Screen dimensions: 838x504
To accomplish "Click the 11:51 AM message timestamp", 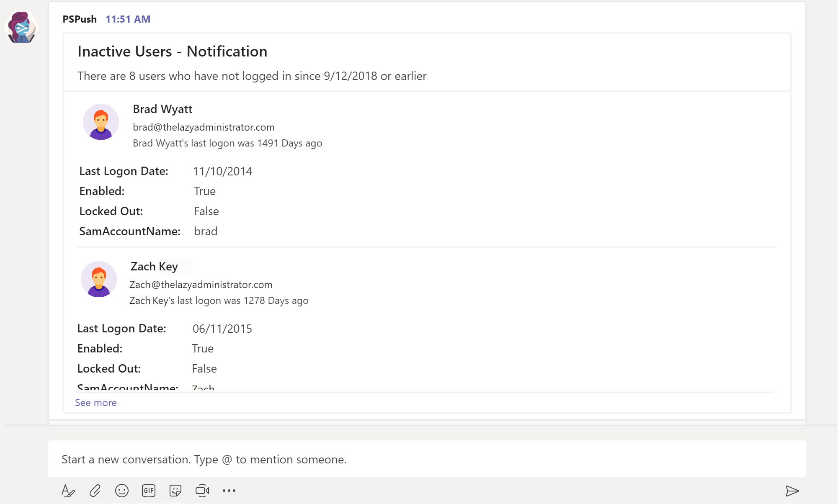I will pyautogui.click(x=128, y=19).
